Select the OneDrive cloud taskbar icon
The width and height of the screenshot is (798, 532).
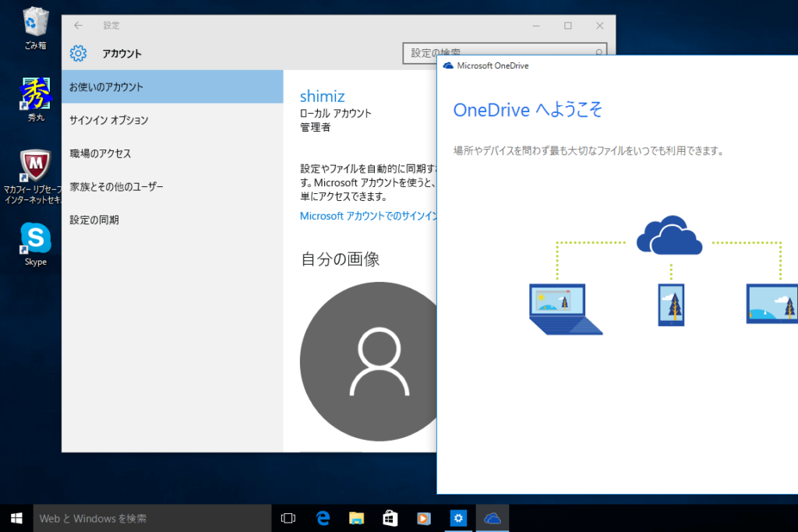point(493,518)
